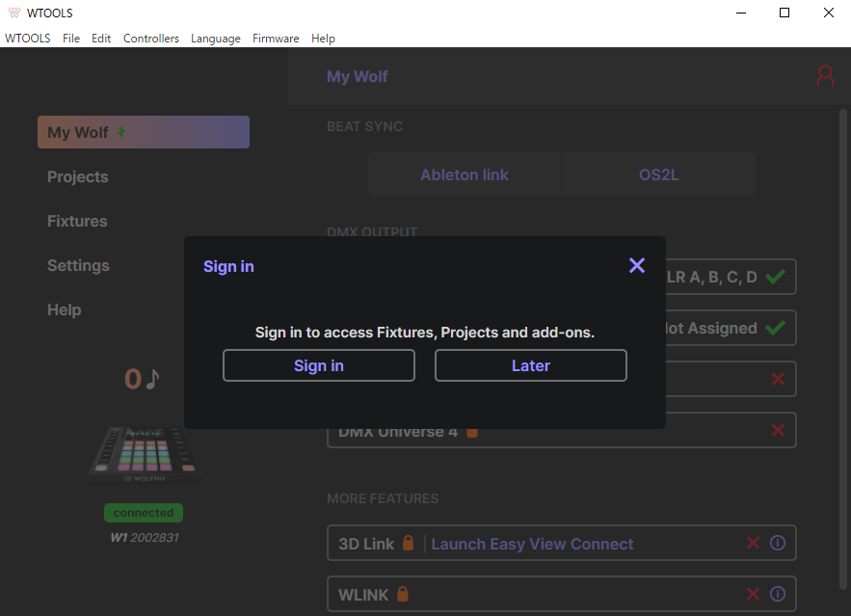Click the music note beat counter icon
Screen dimensions: 851x616
152,379
